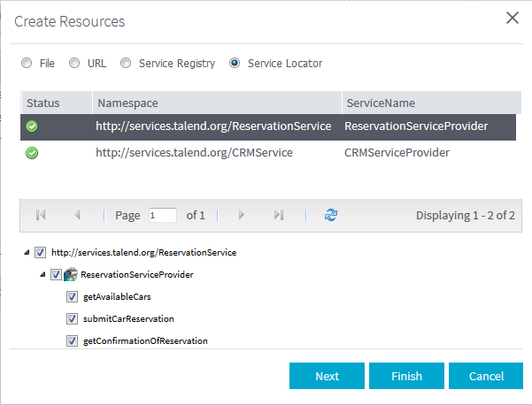
Task: Click the ReservationServiceProvider tree node icon
Action: tap(71, 275)
